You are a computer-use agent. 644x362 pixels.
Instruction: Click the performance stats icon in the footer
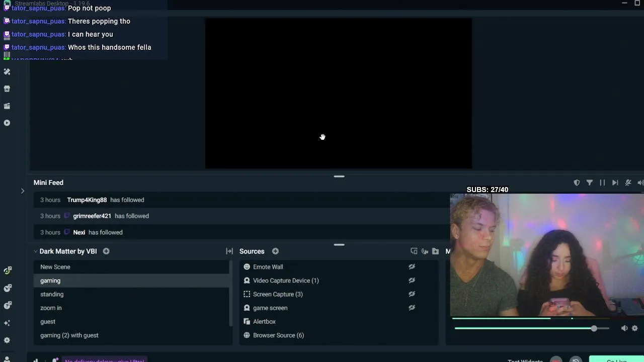[x=36, y=360]
